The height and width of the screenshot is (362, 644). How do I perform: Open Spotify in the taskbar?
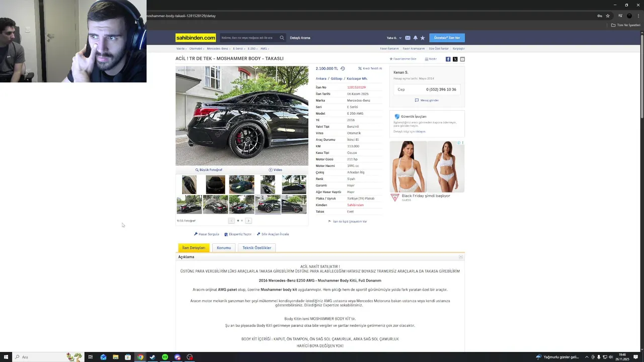click(165, 357)
